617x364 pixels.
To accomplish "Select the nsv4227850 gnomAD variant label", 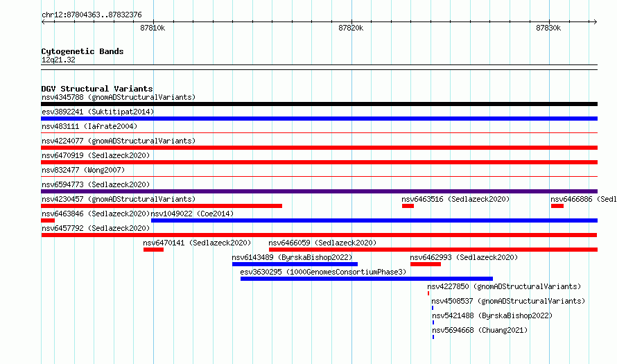I will tap(504, 286).
